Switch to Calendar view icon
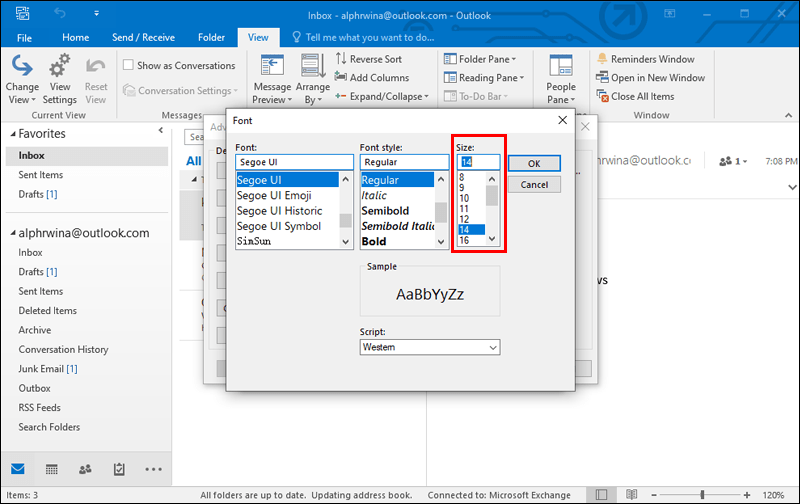This screenshot has height=504, width=800. coord(52,469)
